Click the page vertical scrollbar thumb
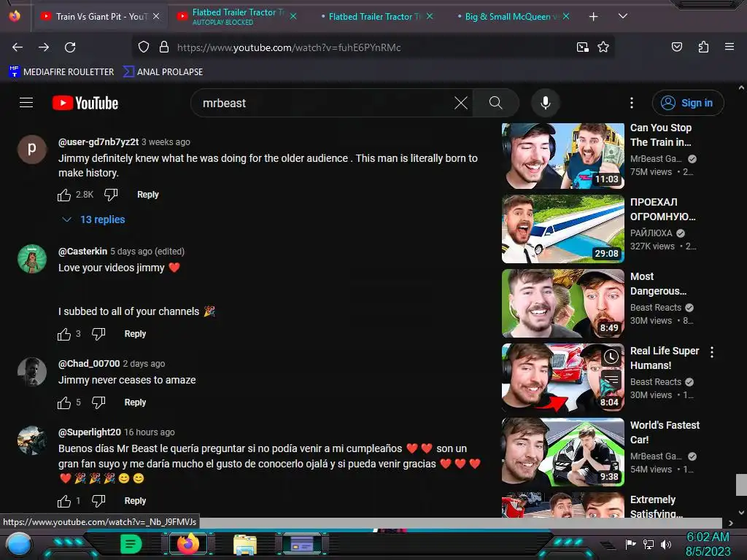The height and width of the screenshot is (560, 747). pos(741,485)
